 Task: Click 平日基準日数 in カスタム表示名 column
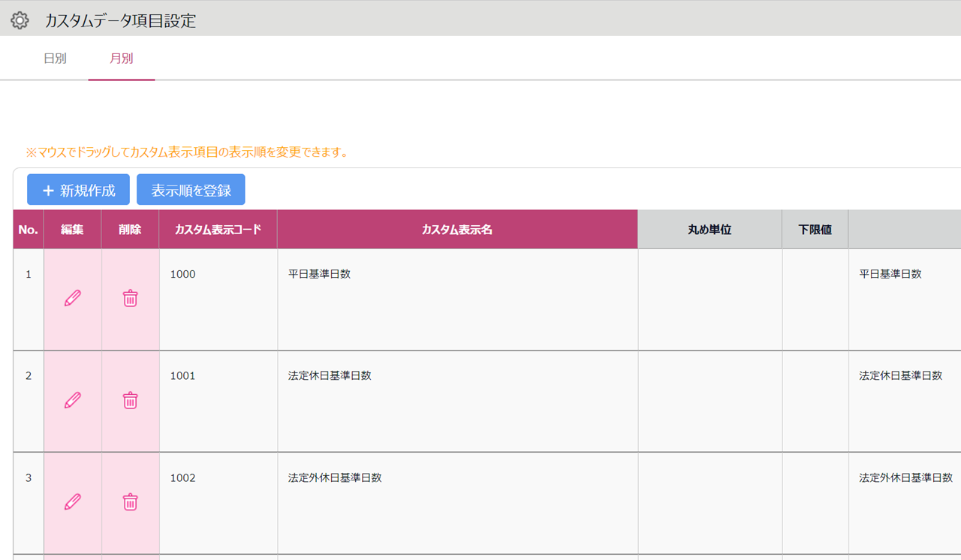(320, 274)
